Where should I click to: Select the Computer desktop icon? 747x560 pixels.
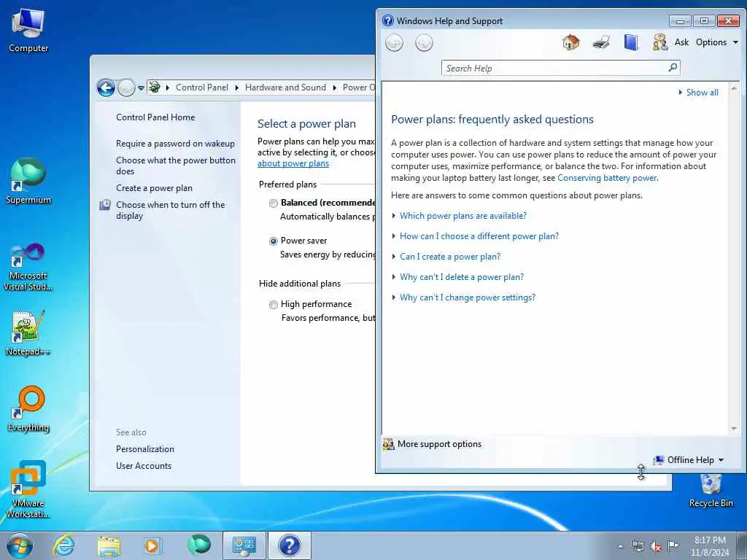28,31
